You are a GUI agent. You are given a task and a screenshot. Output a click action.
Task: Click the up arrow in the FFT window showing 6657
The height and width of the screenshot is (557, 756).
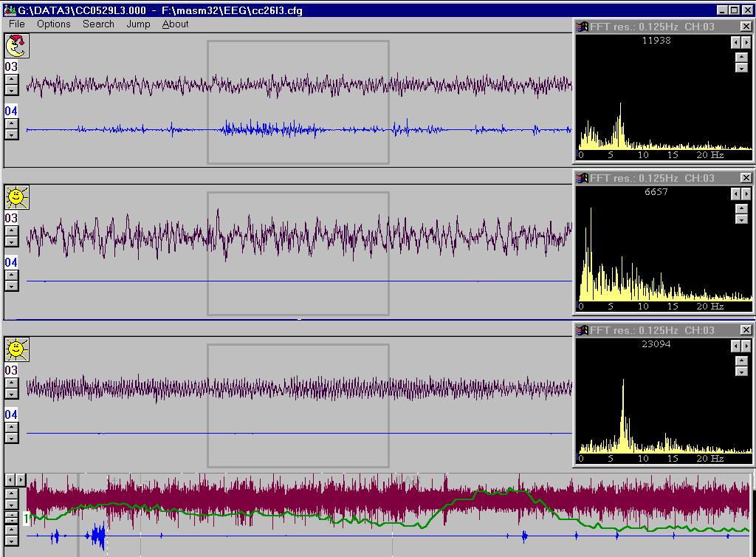[741, 209]
